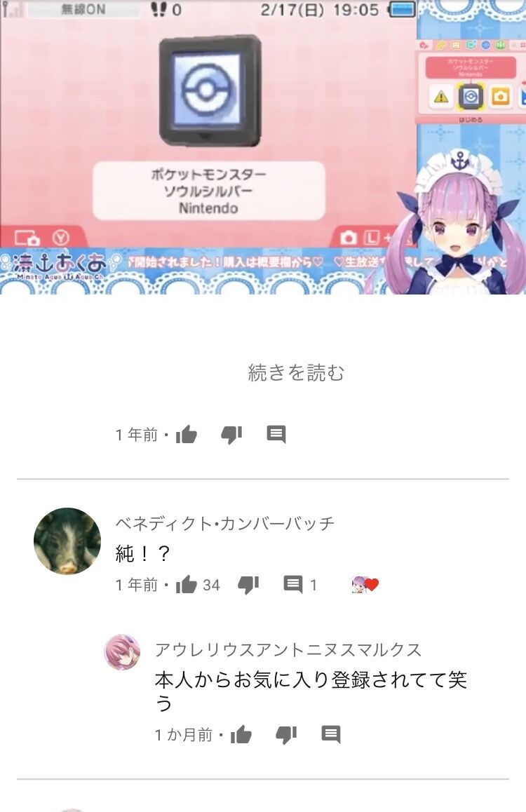Open ベネディクト・カンバーバッチ channel name

(x=225, y=524)
